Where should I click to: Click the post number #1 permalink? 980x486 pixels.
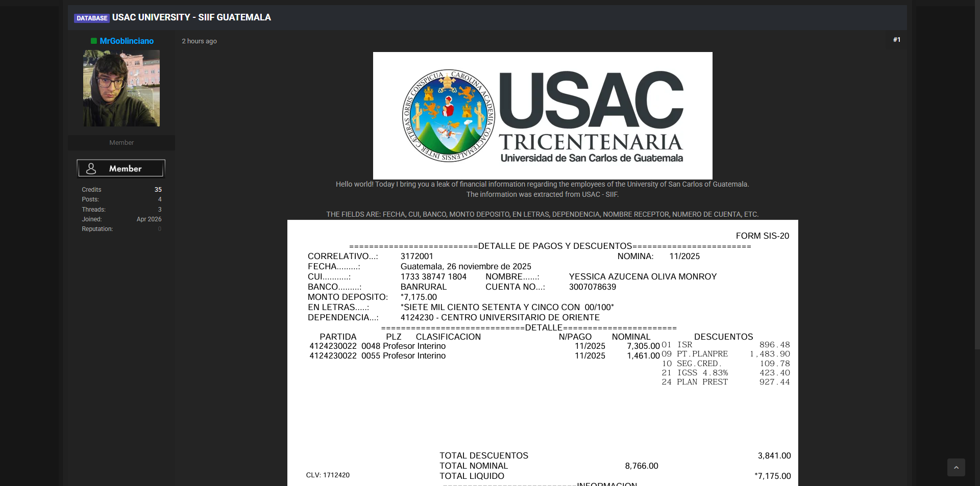(x=896, y=40)
